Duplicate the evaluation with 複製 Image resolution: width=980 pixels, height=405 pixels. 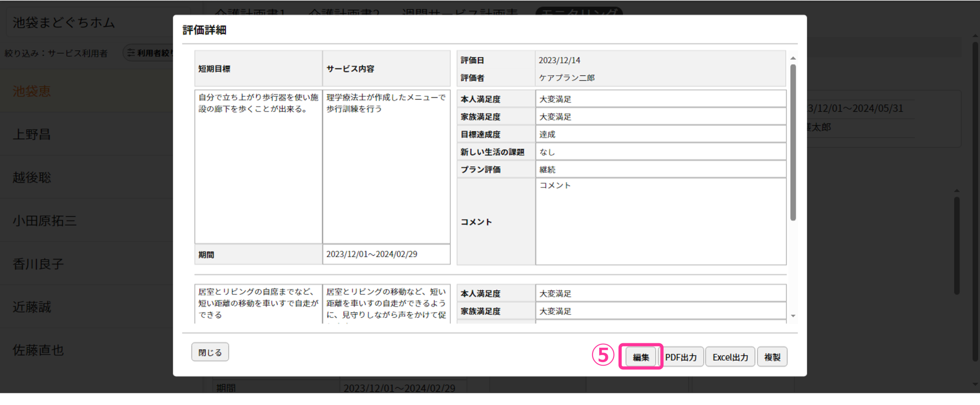(x=772, y=357)
